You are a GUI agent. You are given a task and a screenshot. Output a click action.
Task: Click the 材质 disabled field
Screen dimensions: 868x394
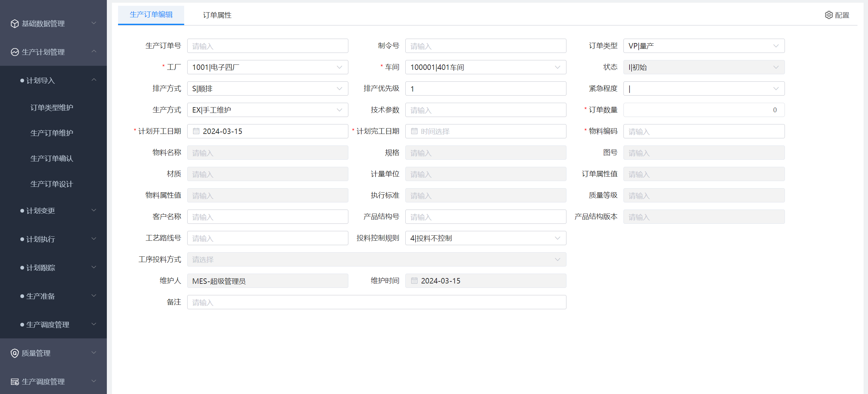(268, 174)
